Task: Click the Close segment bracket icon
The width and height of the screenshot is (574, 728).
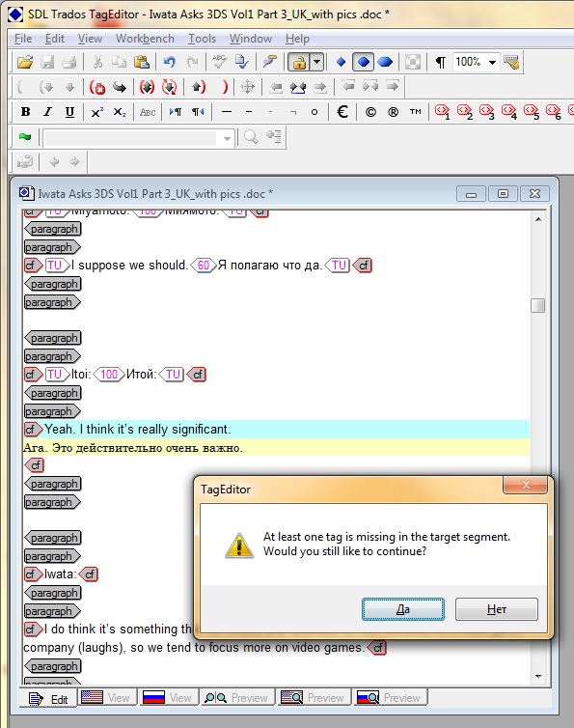Action: 225,87
